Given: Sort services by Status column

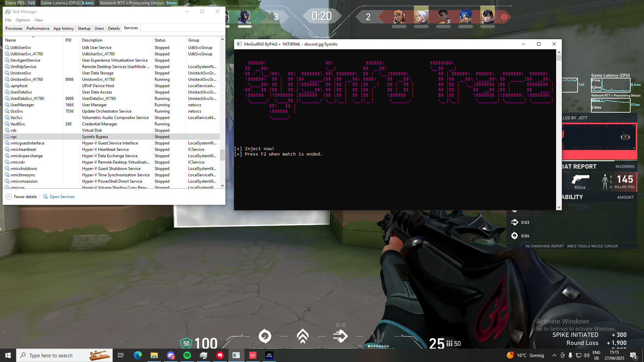Looking at the screenshot, I should pos(169,40).
